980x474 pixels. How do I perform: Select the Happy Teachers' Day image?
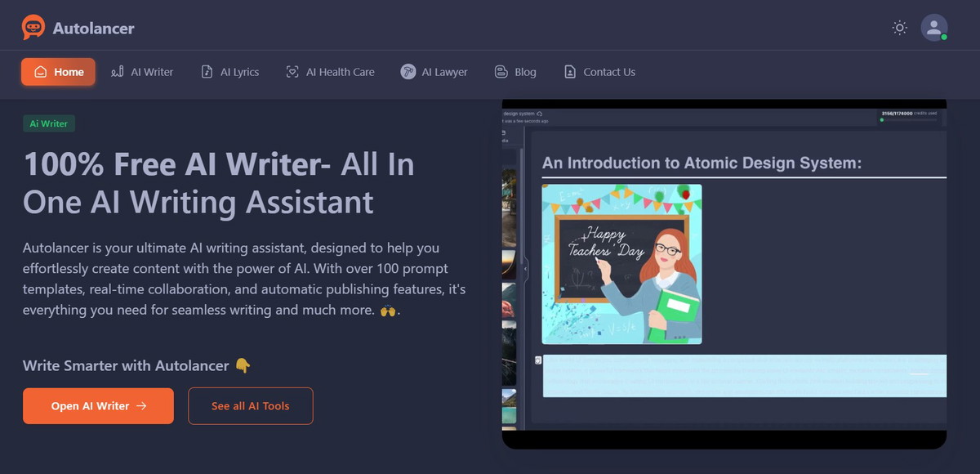click(621, 264)
